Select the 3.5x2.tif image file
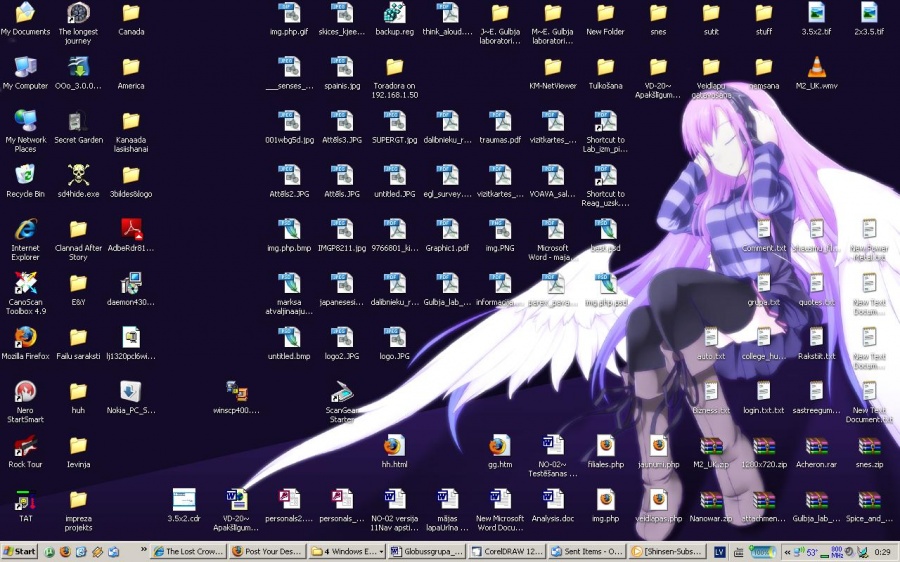The width and height of the screenshot is (900, 562). [x=816, y=19]
